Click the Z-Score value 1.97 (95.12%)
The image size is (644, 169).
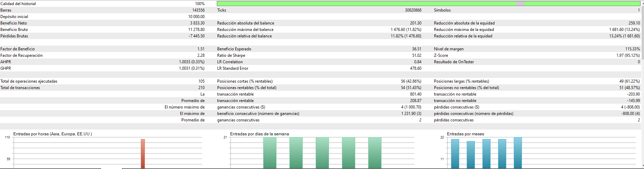[628, 55]
